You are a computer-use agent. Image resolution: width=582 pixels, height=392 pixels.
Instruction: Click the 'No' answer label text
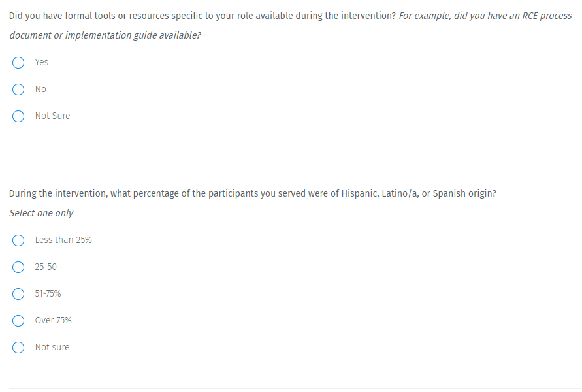40,90
